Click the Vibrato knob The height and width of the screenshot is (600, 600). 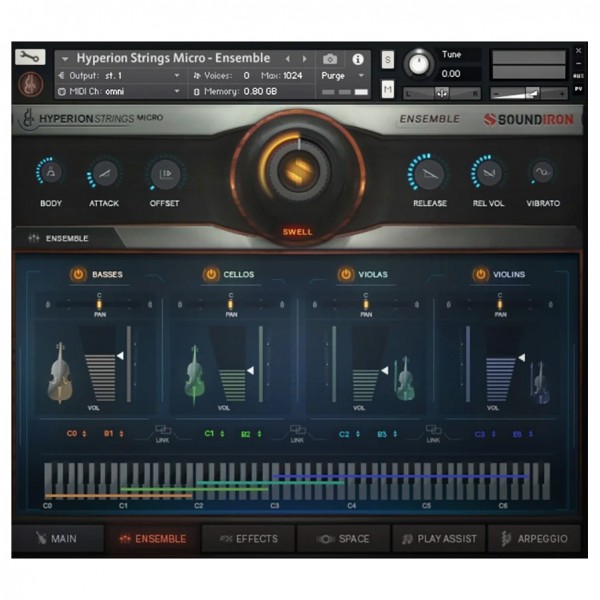coord(543,172)
